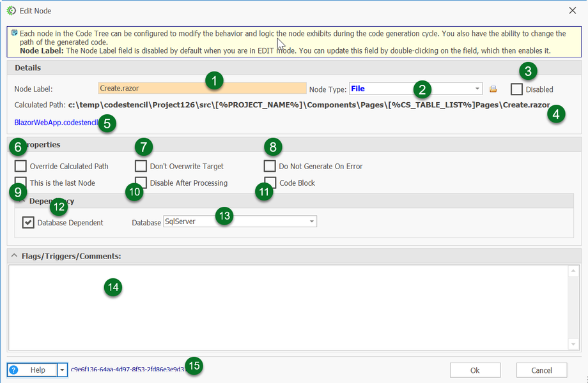Click the Help button
Screen dimensions: 588x383
[32, 370]
